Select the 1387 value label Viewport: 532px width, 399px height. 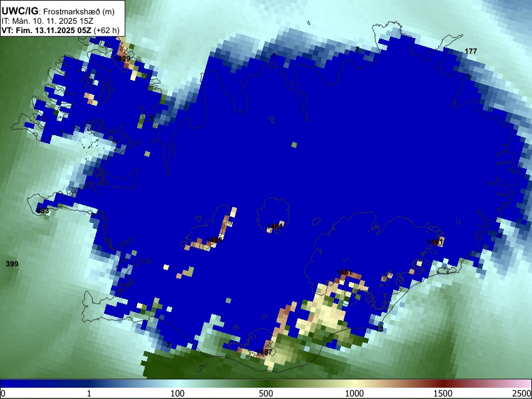264,352
